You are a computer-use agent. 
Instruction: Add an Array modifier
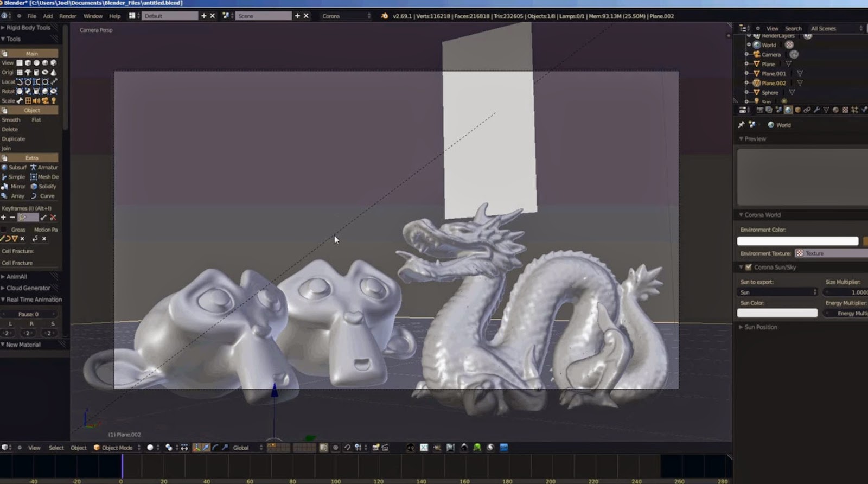(14, 196)
